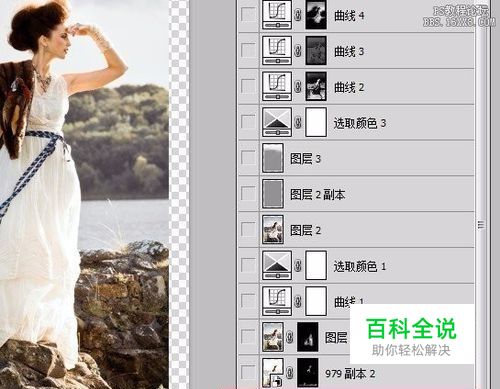Image resolution: width=500 pixels, height=389 pixels.
Task: Select the 图层 2 layer thumbnail
Action: point(273,230)
